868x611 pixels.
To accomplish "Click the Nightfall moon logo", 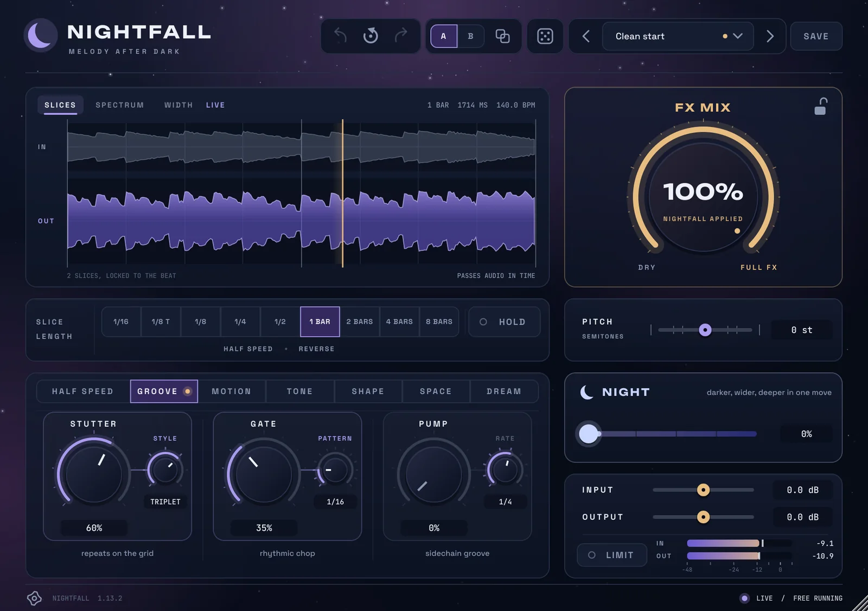I will click(41, 36).
